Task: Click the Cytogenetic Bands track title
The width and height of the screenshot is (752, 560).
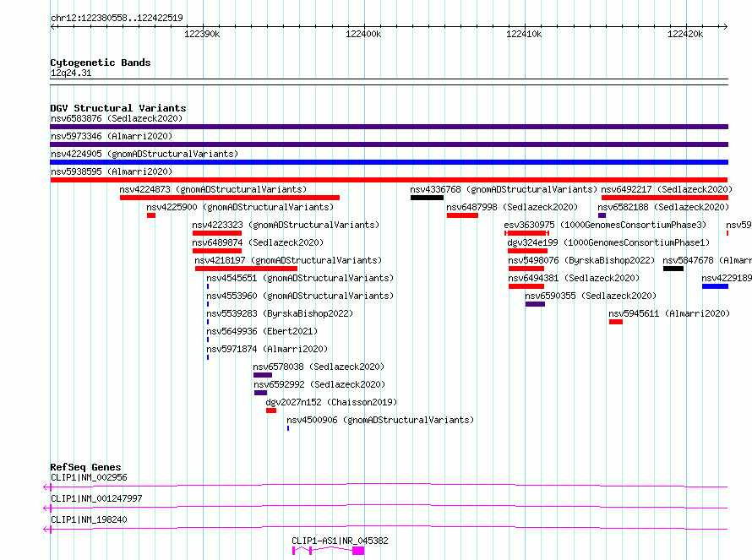Action: [x=101, y=63]
